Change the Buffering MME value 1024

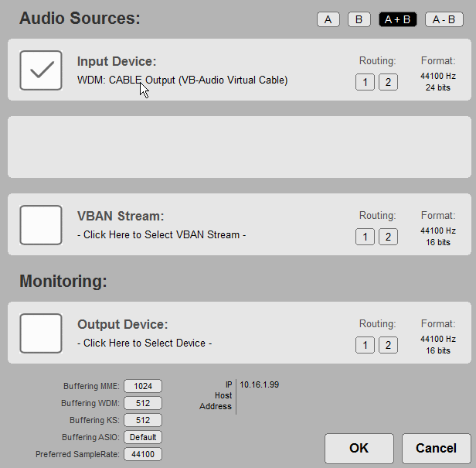[x=143, y=386]
